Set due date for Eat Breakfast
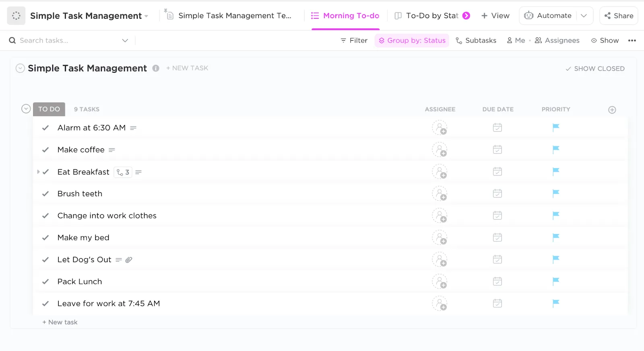 [497, 172]
